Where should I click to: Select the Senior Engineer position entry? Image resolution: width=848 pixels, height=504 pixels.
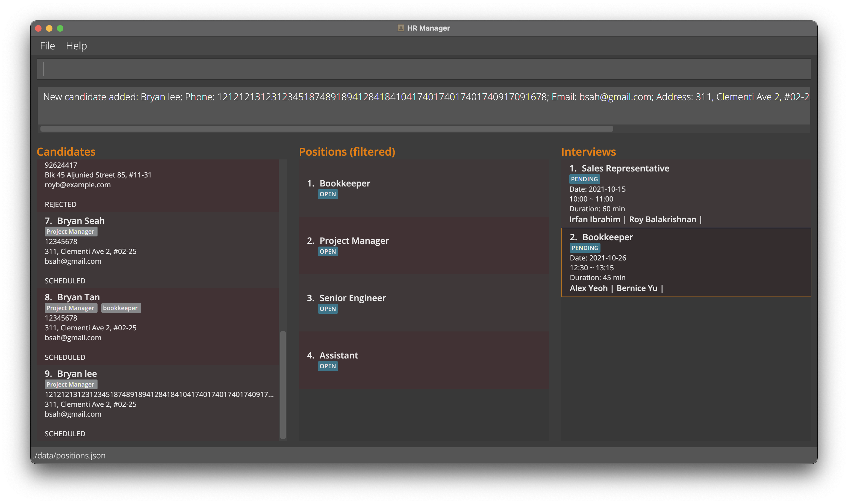point(423,303)
